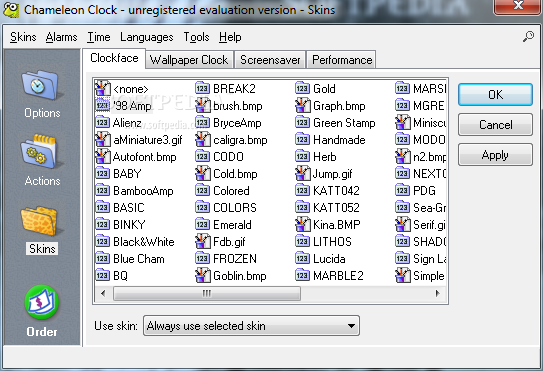Screen dimensions: 543x371
Task: Click the icon beside Kina.BMP
Action: (x=303, y=224)
